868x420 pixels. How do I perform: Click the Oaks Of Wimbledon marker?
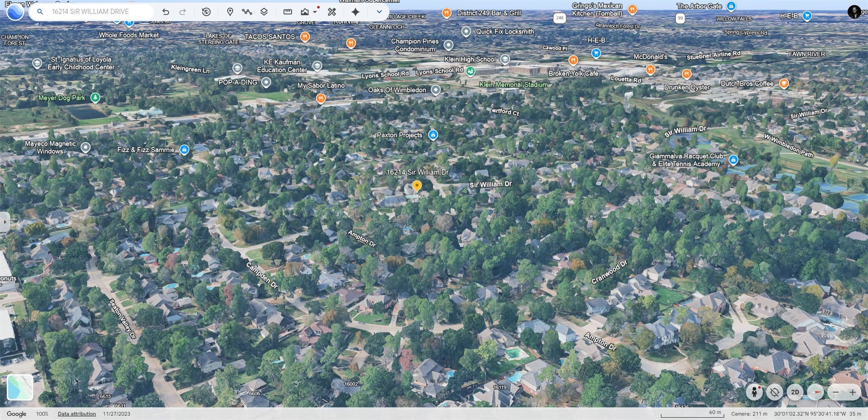[435, 90]
